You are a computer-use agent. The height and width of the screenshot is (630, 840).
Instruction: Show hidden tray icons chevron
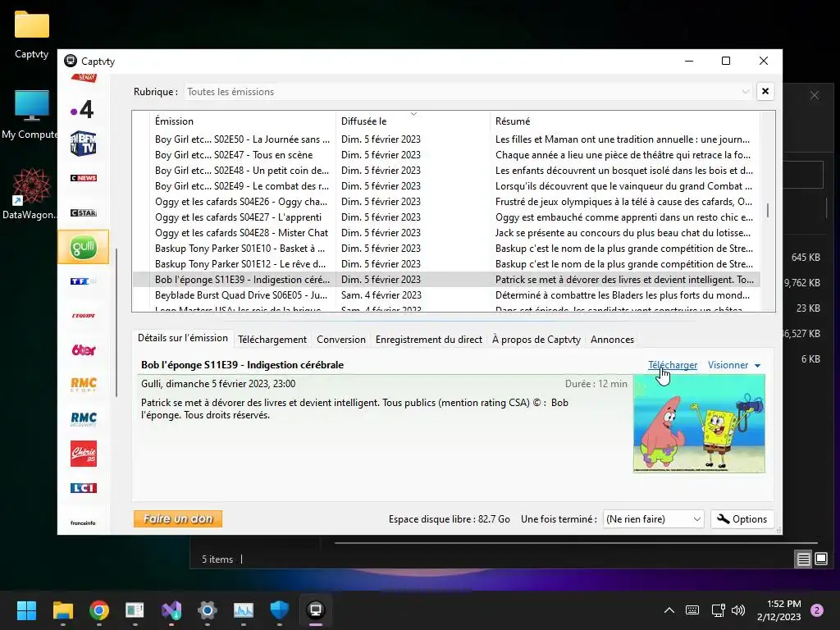coord(669,610)
